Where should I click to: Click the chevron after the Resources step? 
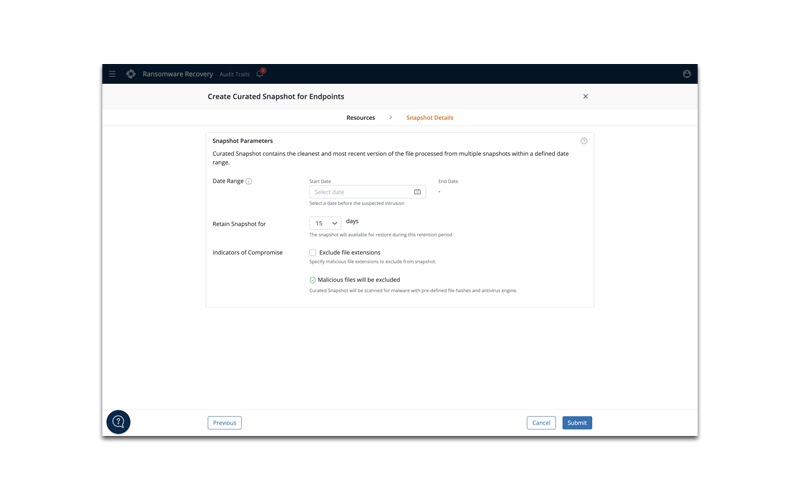point(390,118)
